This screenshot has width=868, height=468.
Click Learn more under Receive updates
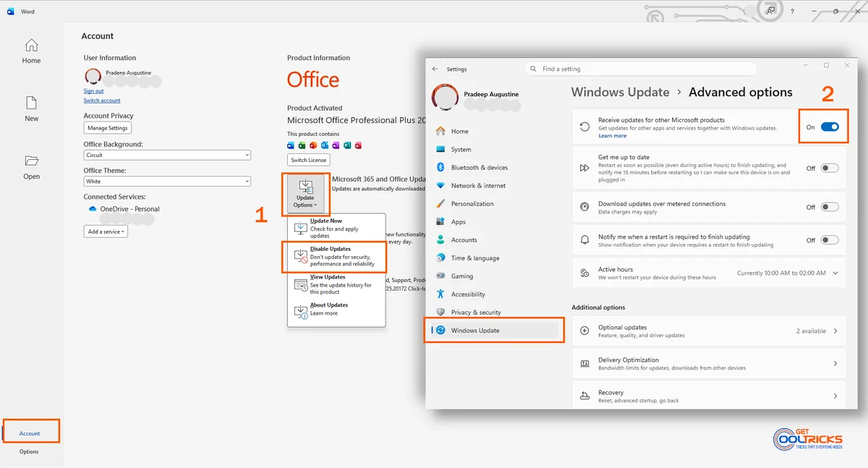pos(612,136)
